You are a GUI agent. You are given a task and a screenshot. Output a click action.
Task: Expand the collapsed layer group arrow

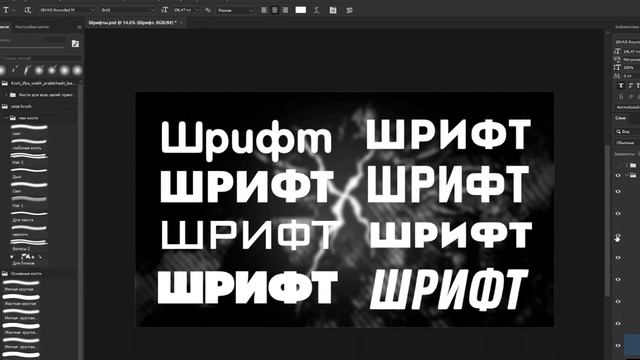pyautogui.click(x=627, y=165)
